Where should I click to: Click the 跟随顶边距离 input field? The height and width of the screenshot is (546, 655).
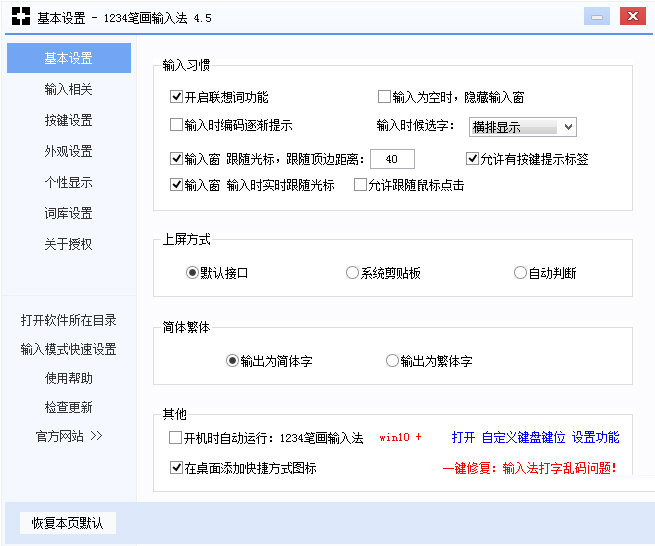pyautogui.click(x=392, y=159)
